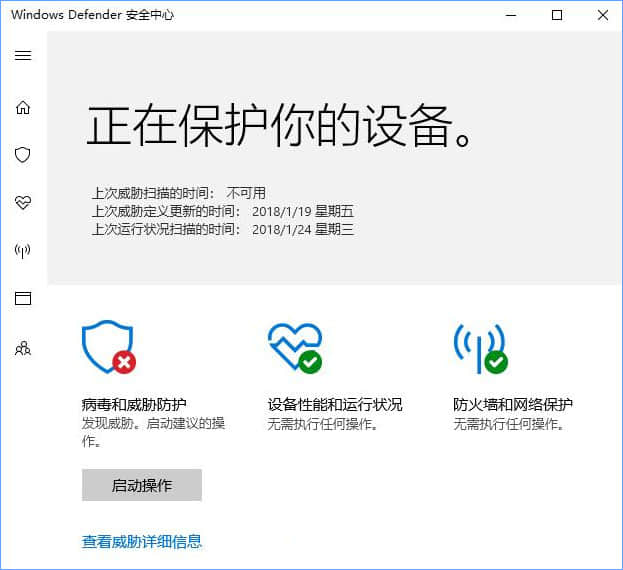Minimize the Windows Defender window
Screen dimensions: 623x570
tap(511, 15)
